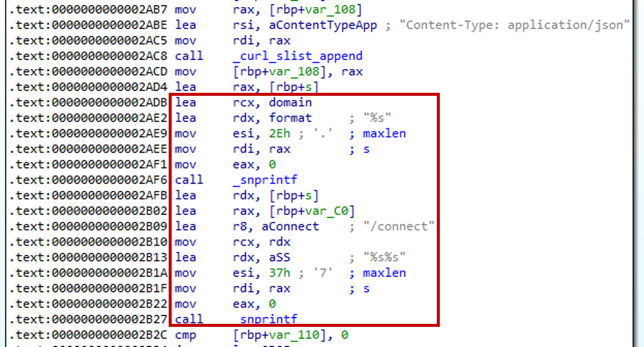This screenshot has width=644, height=347.
Task: Click the "Content-Type: application/json" comment
Action: (514, 25)
